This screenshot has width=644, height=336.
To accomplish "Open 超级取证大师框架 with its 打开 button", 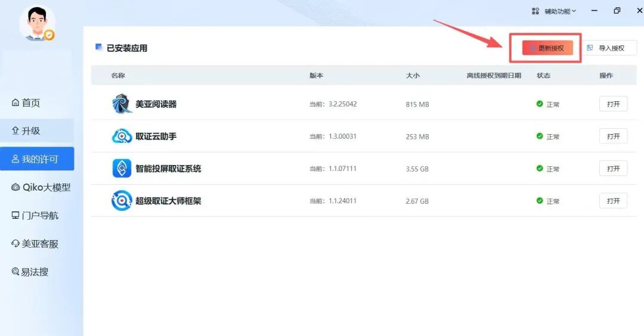I will (613, 201).
